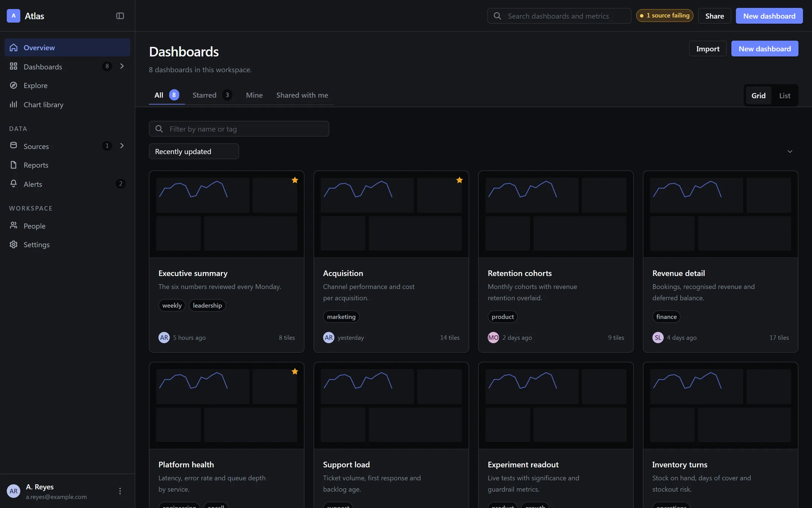The width and height of the screenshot is (812, 508).
Task: Click the Explore compass icon
Action: 14,85
